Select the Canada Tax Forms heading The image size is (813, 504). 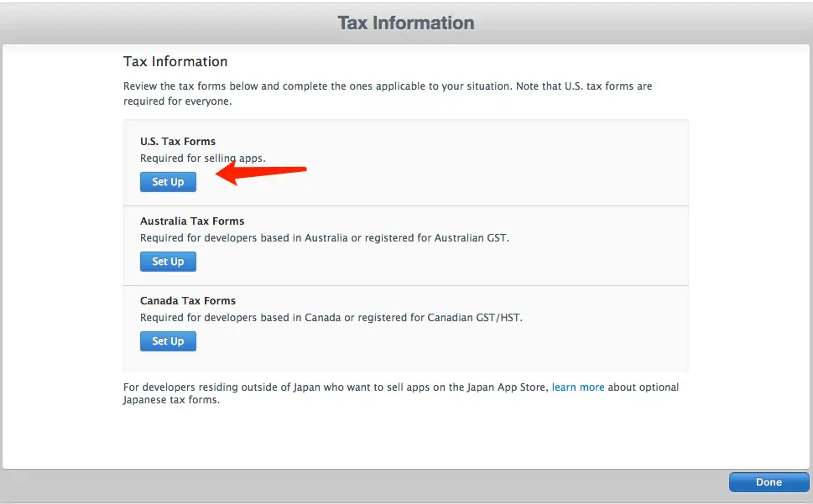click(x=188, y=301)
